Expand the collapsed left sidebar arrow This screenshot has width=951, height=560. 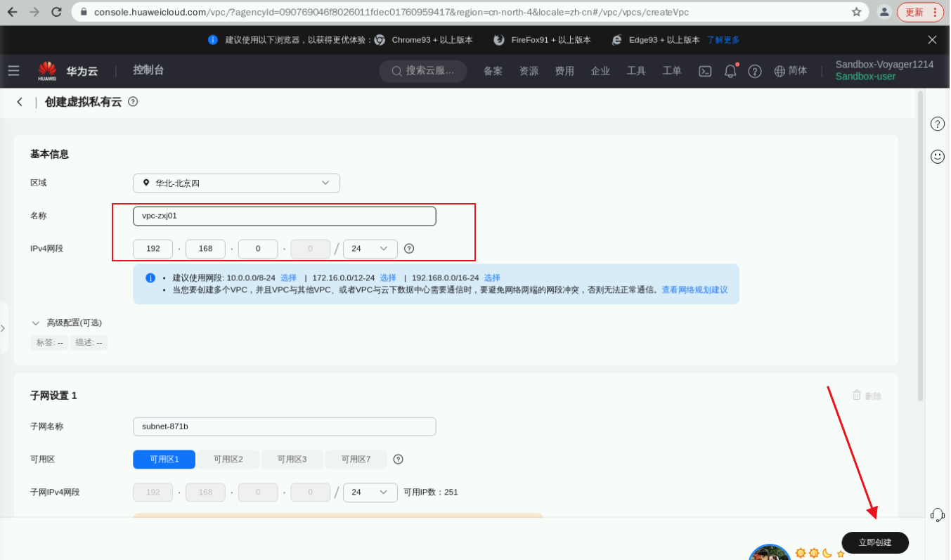pyautogui.click(x=3, y=328)
